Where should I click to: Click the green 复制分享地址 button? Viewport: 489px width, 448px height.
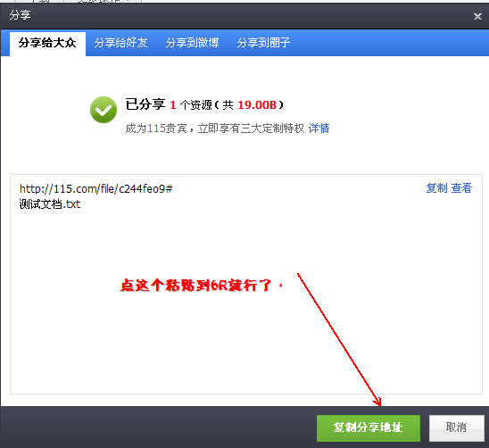pos(369,428)
